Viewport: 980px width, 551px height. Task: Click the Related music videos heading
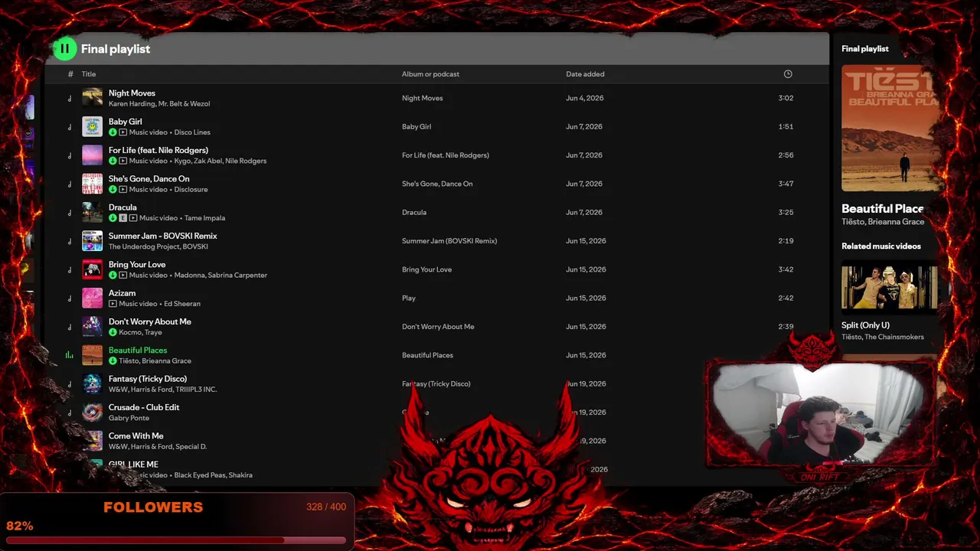coord(881,246)
